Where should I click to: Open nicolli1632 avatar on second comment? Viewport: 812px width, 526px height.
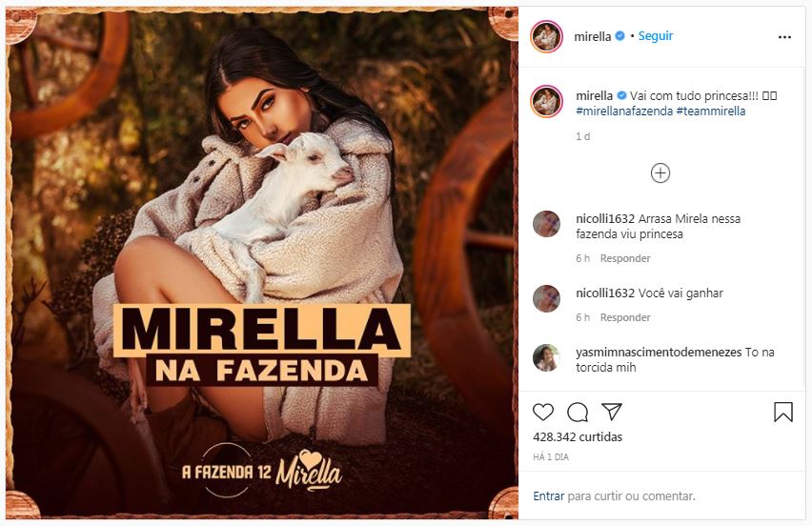pos(546,299)
